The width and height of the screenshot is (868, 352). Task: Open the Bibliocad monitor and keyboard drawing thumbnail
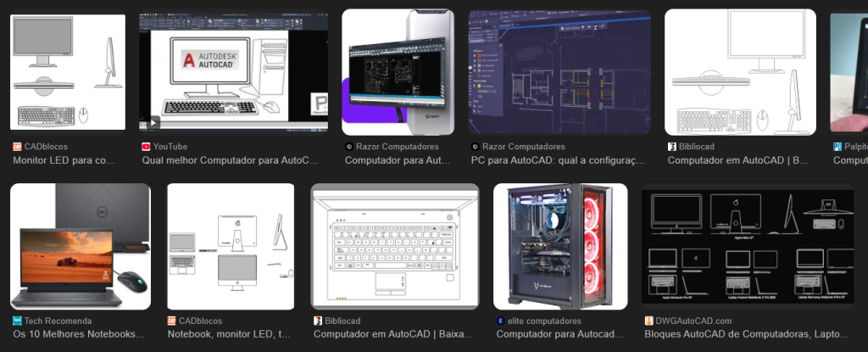coord(740,72)
